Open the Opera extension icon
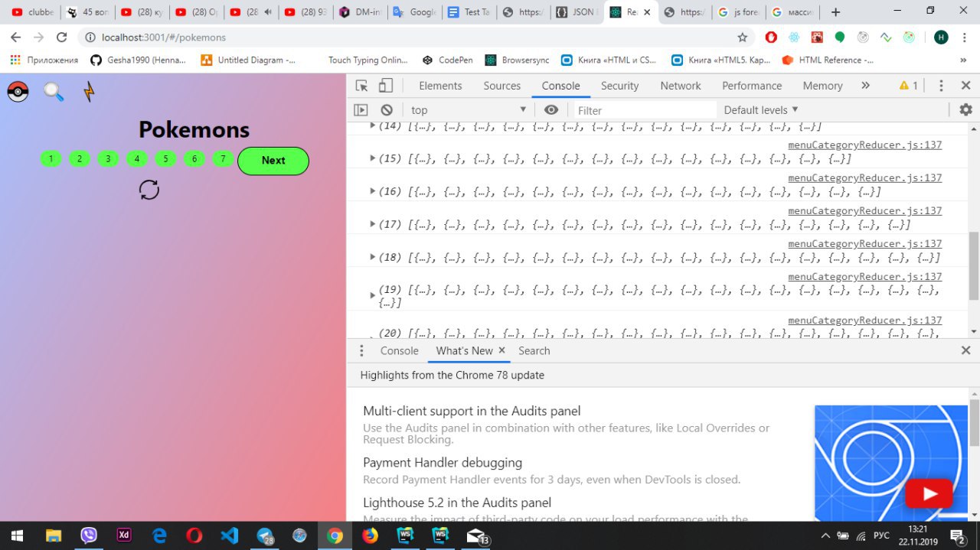The image size is (980, 550). coord(771,37)
